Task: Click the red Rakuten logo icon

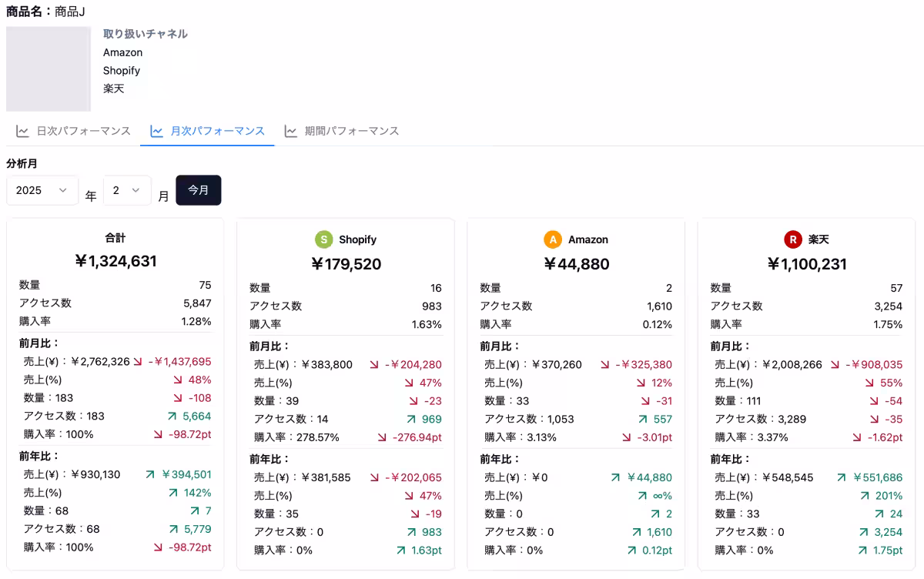Action: (x=793, y=239)
